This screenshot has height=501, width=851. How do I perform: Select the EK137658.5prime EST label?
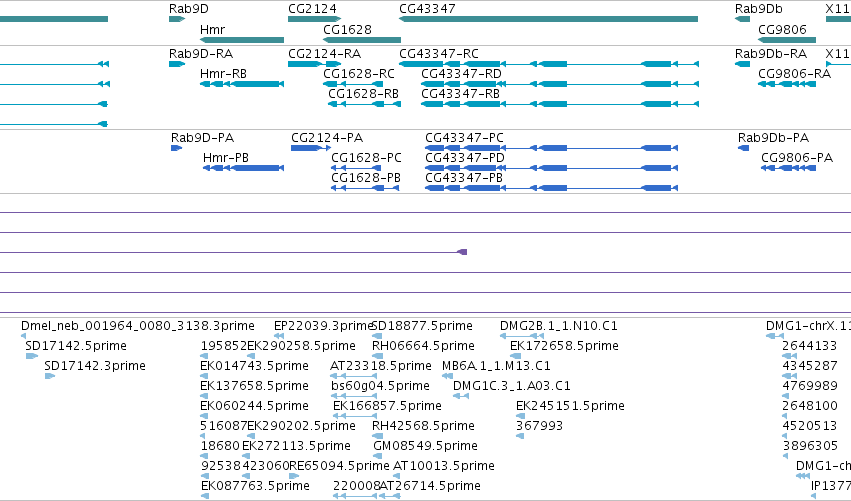point(255,386)
